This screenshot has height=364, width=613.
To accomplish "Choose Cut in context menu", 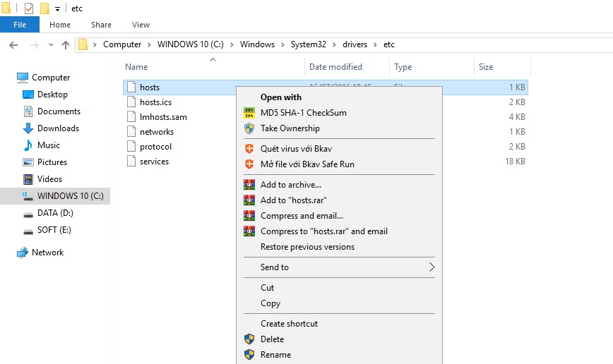I will (339, 288).
